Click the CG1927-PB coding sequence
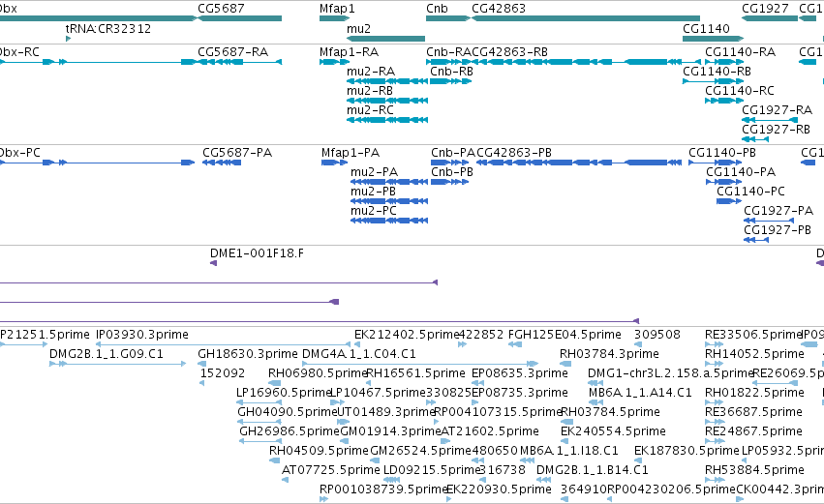The height and width of the screenshot is (504, 824). click(x=756, y=241)
